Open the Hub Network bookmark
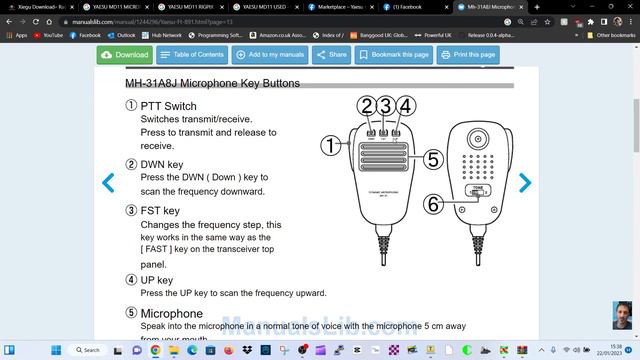 click(x=162, y=36)
